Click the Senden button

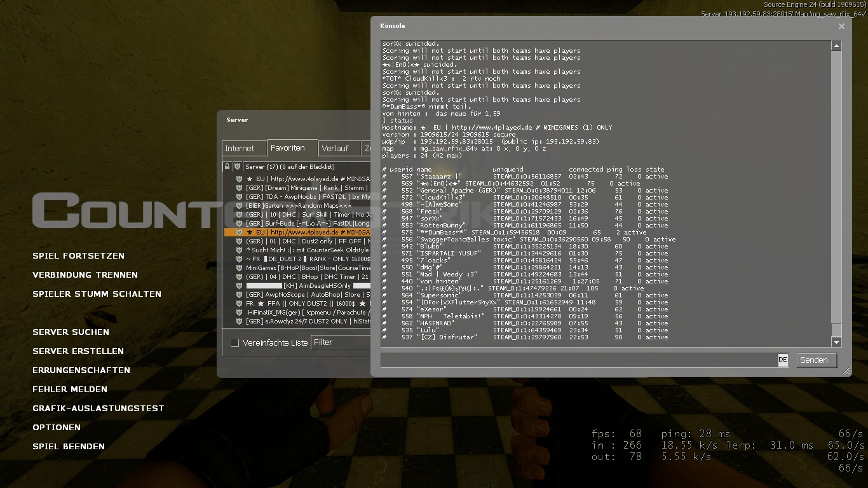tap(817, 360)
